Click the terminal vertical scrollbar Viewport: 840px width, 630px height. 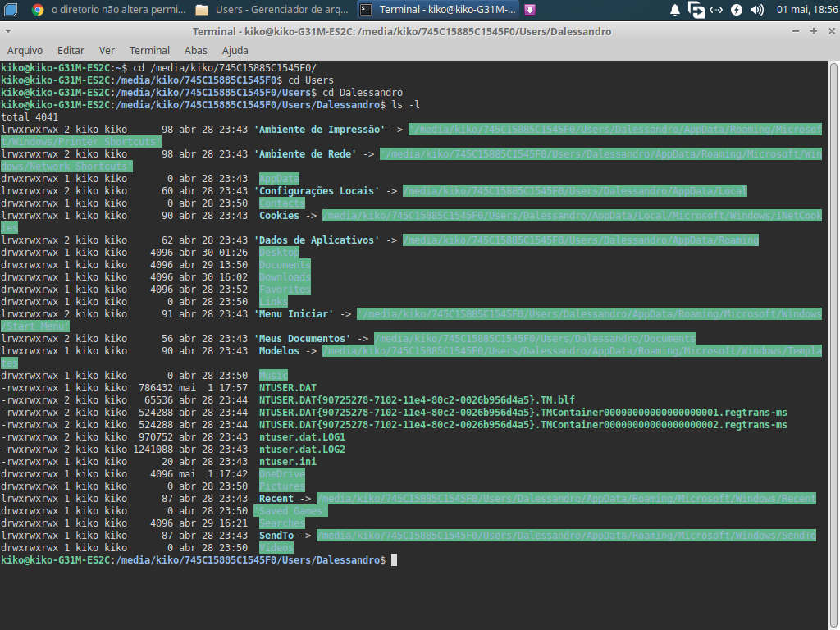coord(833,345)
